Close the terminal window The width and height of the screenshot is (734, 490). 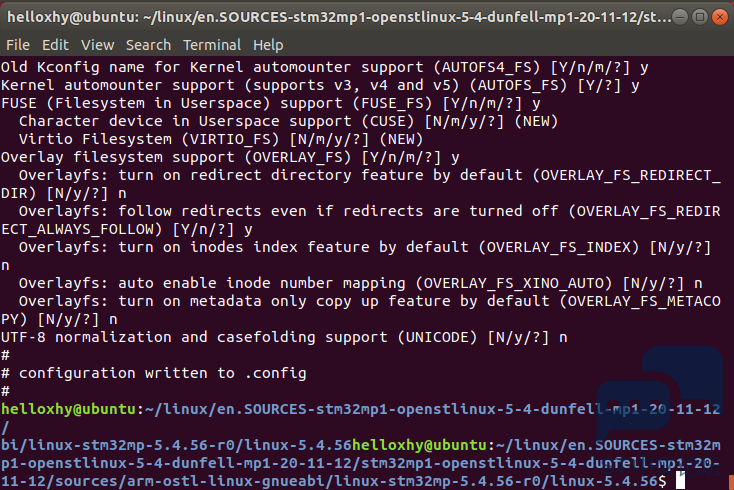(719, 17)
